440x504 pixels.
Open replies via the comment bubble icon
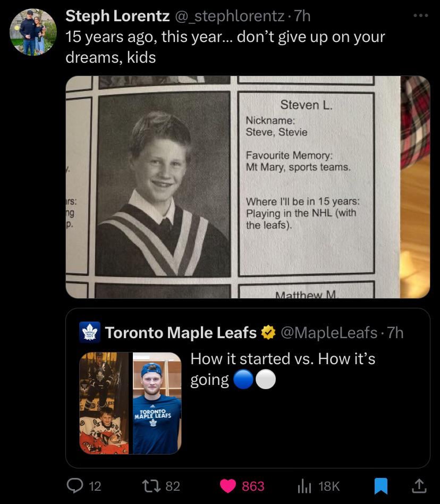73,485
